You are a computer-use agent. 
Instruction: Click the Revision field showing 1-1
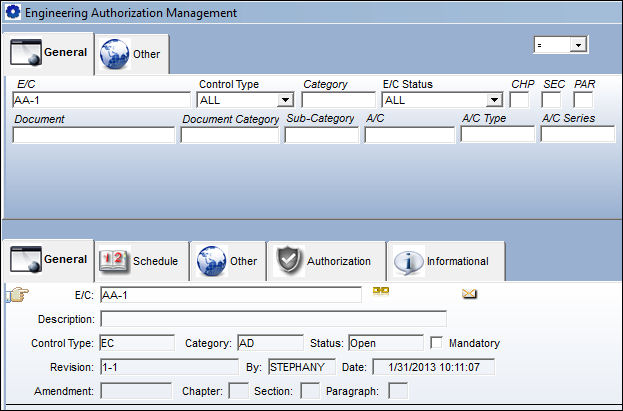point(169,367)
